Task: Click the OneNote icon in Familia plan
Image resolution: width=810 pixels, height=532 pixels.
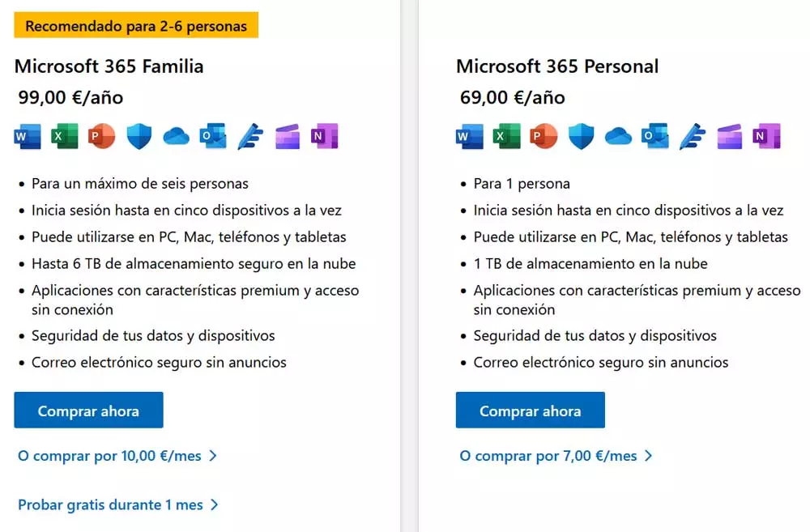Action: click(x=325, y=136)
